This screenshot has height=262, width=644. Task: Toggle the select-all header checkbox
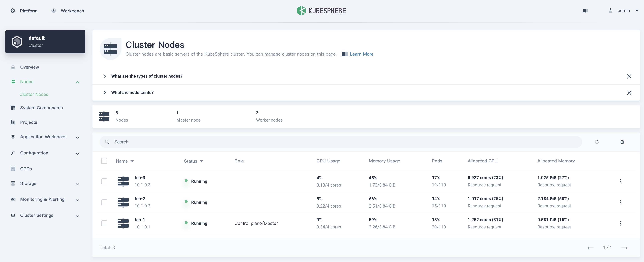(x=104, y=161)
